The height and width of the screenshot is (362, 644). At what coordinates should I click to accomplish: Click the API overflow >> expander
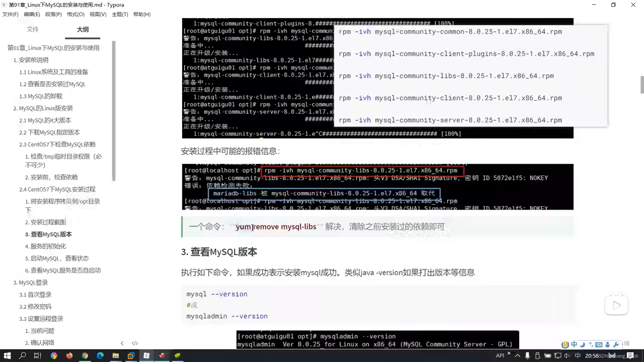tap(509, 354)
